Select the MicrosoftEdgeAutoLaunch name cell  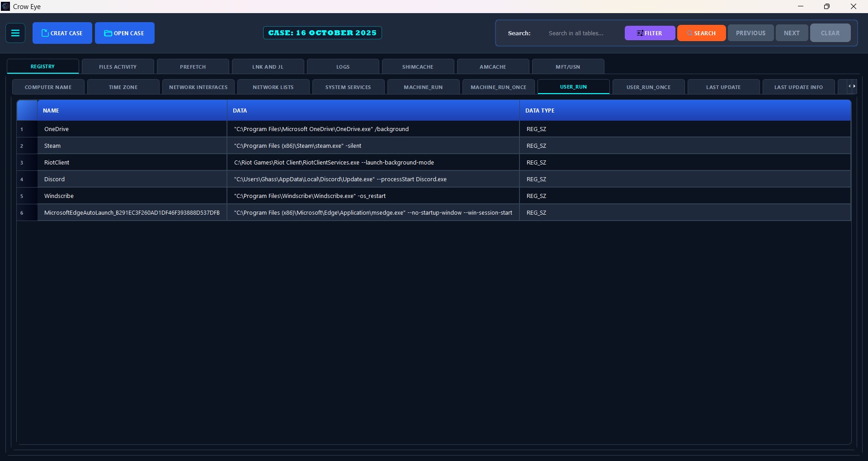(132, 212)
